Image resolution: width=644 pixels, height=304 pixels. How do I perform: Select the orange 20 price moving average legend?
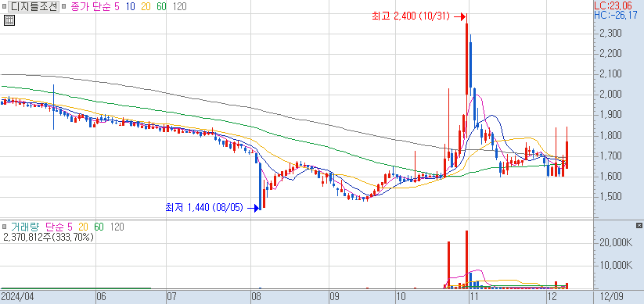coord(146,6)
